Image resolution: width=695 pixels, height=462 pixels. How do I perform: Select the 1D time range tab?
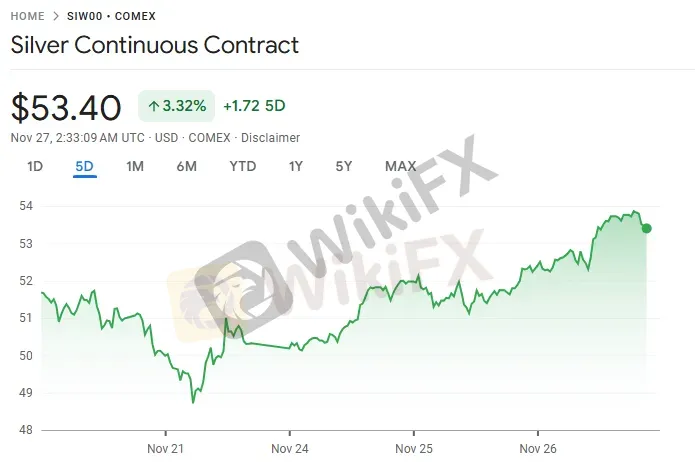click(35, 166)
